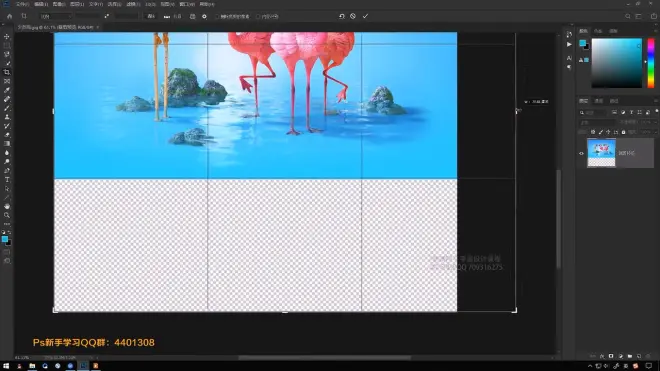Select the Eraser tool
660x371 pixels.
(x=7, y=135)
